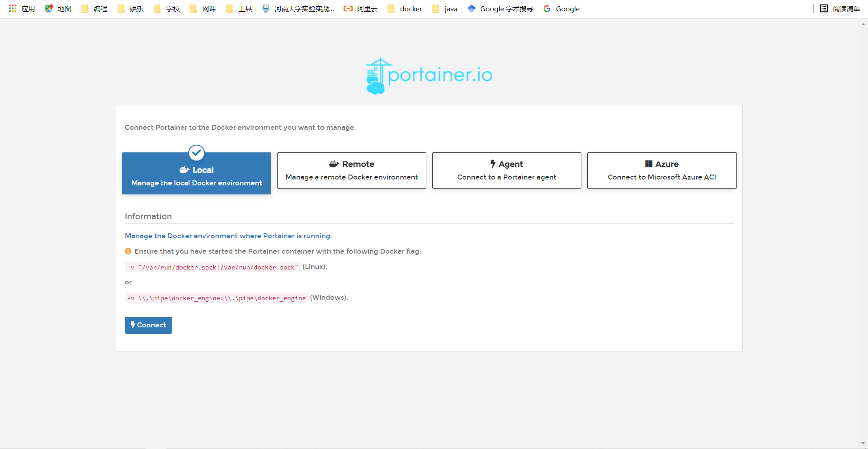Click the Docker whale icon beside Remote
The height and width of the screenshot is (449, 868).
pyautogui.click(x=334, y=164)
